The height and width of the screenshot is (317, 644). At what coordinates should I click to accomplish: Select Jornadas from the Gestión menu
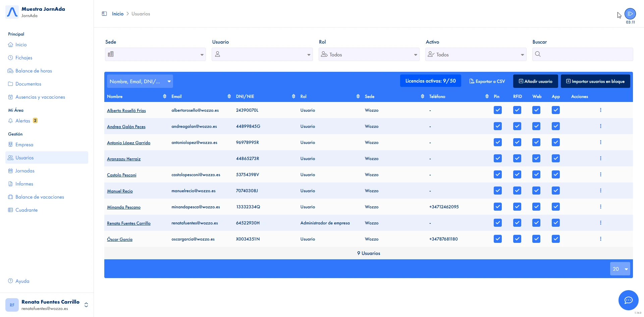click(24, 170)
